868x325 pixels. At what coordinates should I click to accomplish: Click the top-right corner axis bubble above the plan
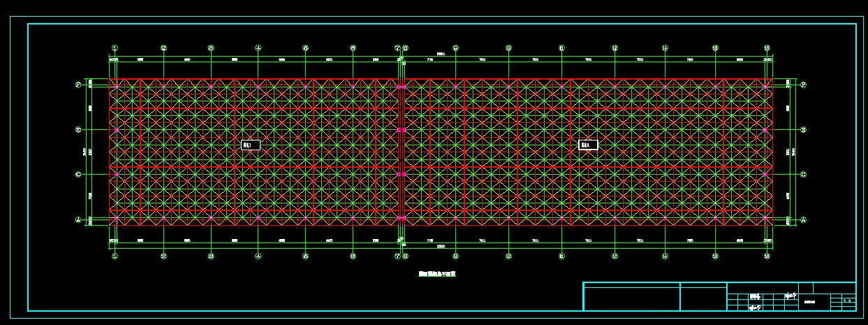[x=767, y=48]
